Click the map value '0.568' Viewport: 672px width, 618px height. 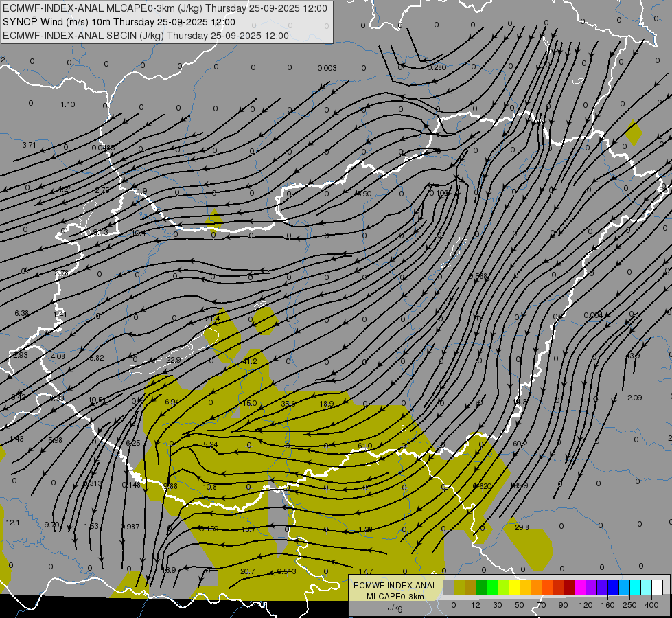pyautogui.click(x=478, y=276)
